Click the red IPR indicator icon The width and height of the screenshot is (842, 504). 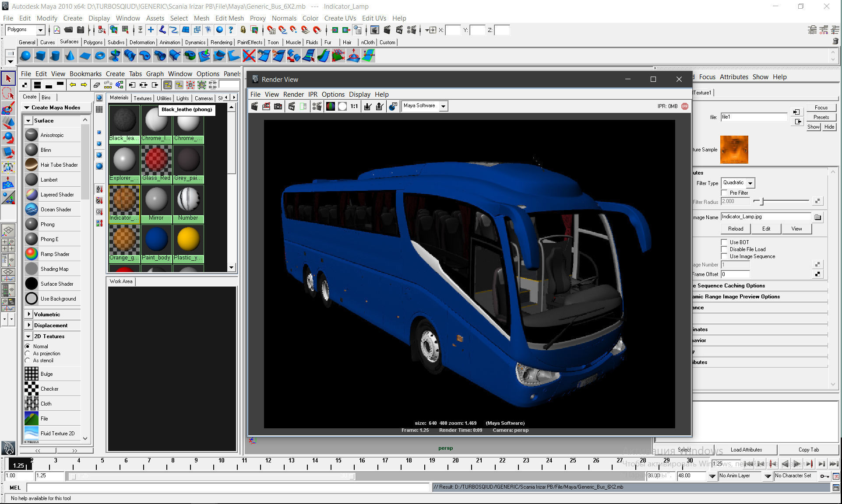tap(685, 106)
